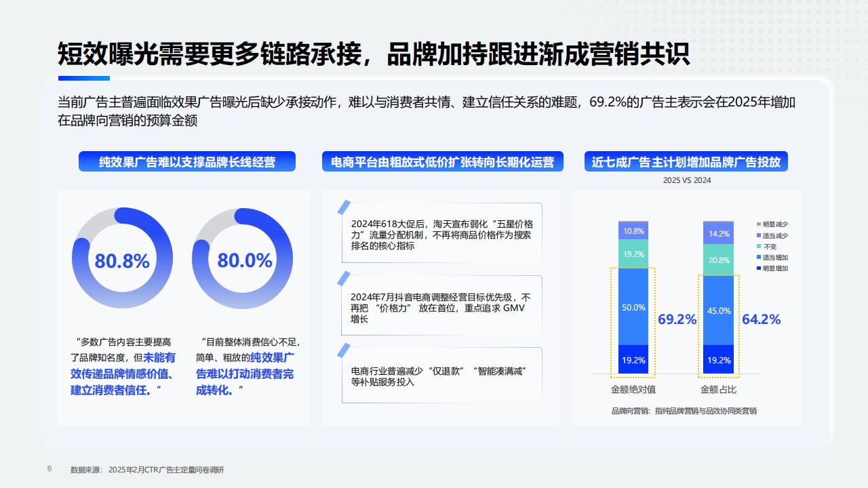The height and width of the screenshot is (488, 868).
Task: Click the 45.0% segment in 金额占比 bar
Action: pyautogui.click(x=719, y=310)
